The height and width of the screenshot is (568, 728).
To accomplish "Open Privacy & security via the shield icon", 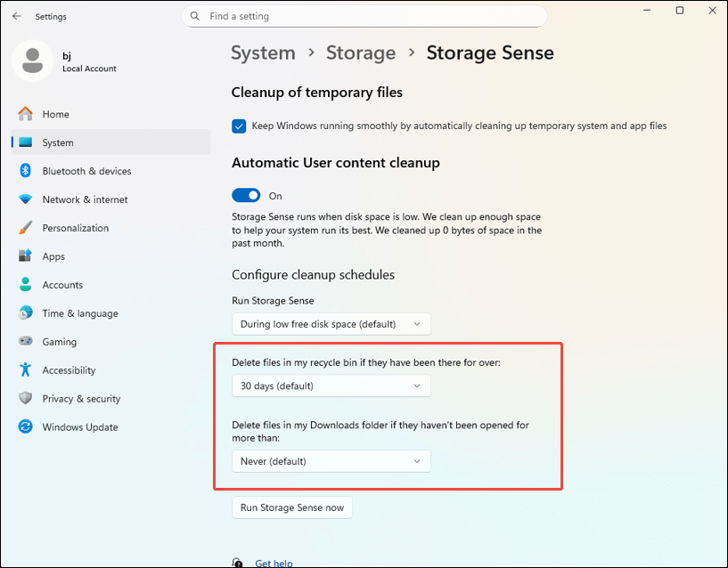I will coord(26,398).
